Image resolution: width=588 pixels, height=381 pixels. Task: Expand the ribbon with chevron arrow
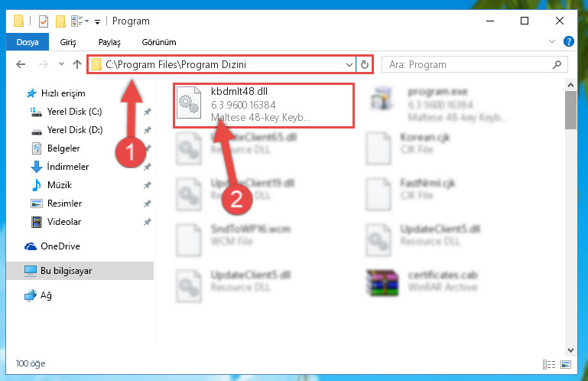551,41
